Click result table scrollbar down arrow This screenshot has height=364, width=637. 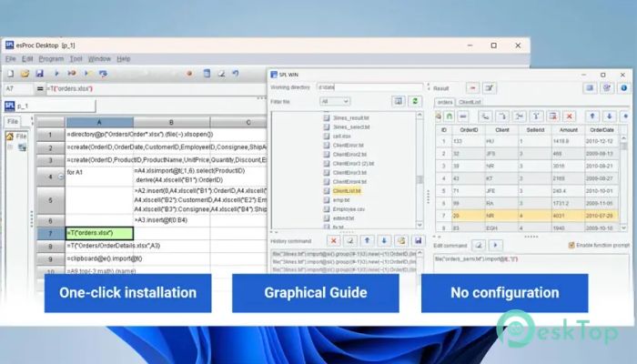click(624, 228)
